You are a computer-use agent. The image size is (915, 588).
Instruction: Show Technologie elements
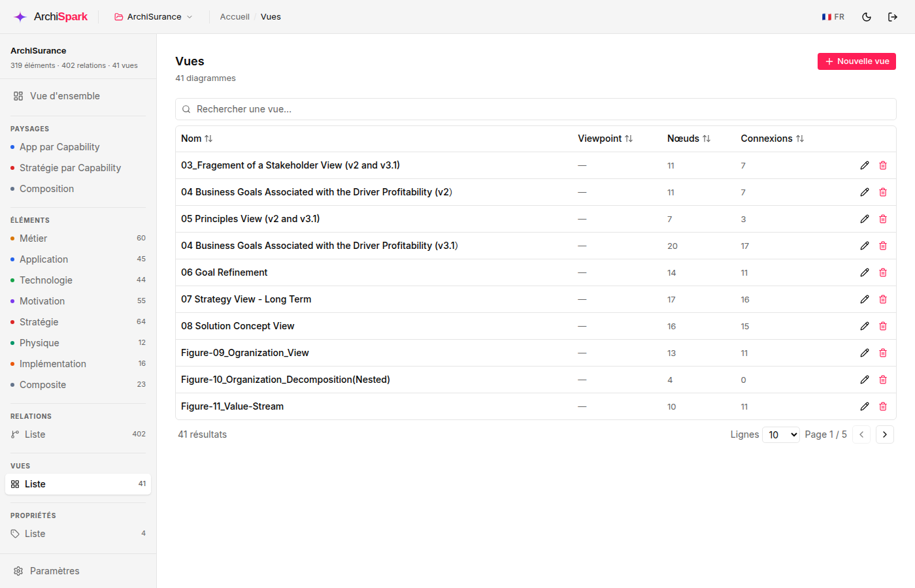[78, 280]
